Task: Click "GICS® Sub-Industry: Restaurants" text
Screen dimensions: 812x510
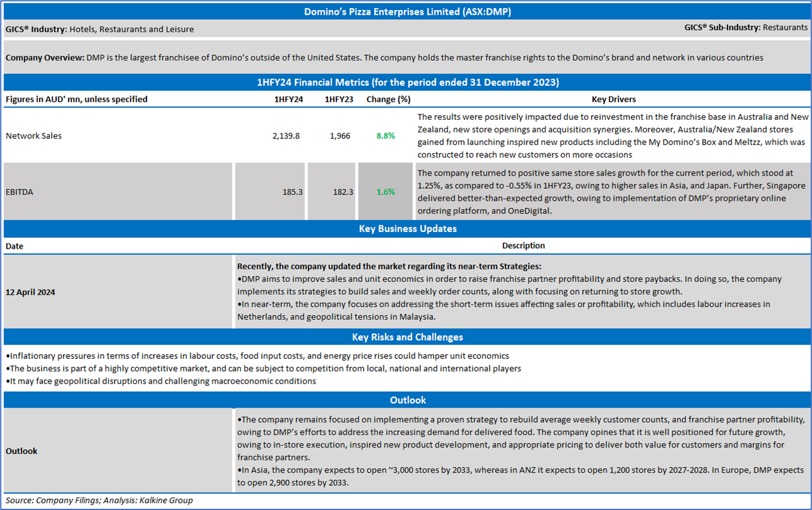Action: 746,27
